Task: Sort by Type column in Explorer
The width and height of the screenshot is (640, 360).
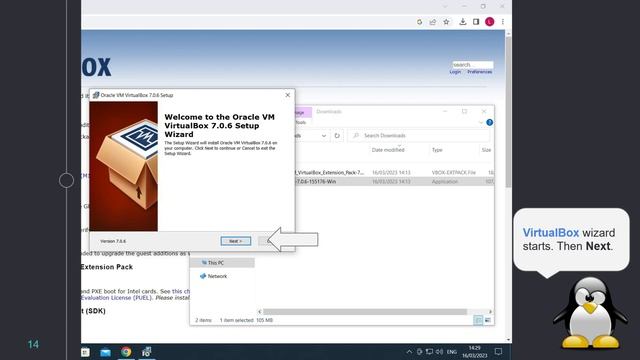Action: pyautogui.click(x=437, y=150)
